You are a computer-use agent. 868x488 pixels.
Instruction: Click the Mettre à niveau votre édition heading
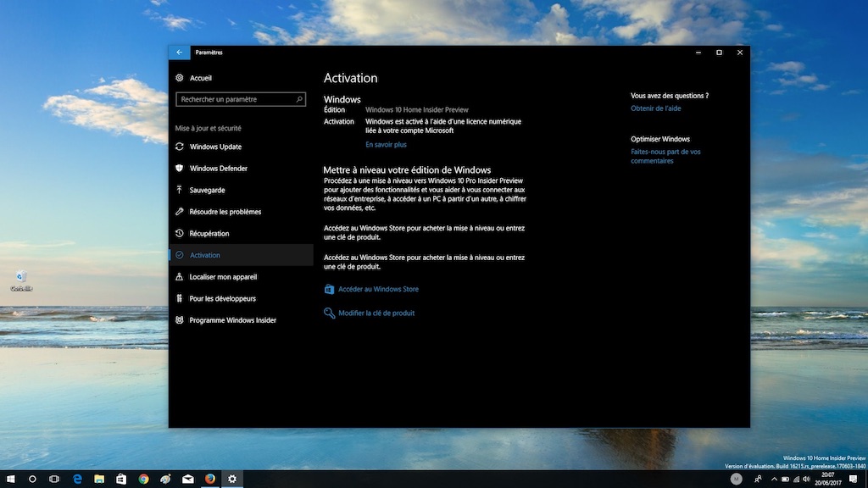point(407,169)
